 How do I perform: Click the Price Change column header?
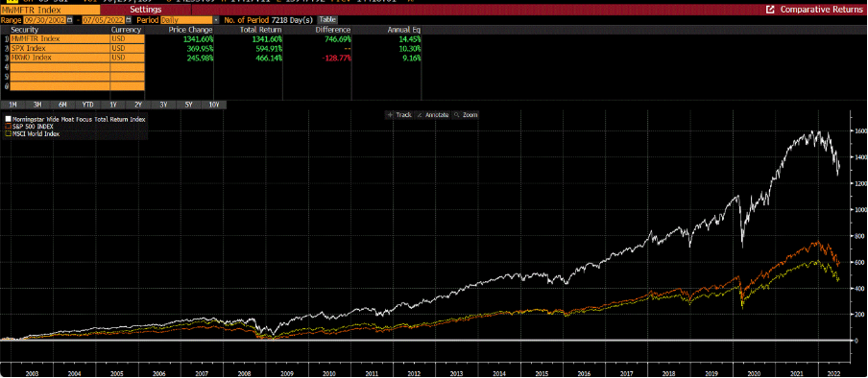191,30
